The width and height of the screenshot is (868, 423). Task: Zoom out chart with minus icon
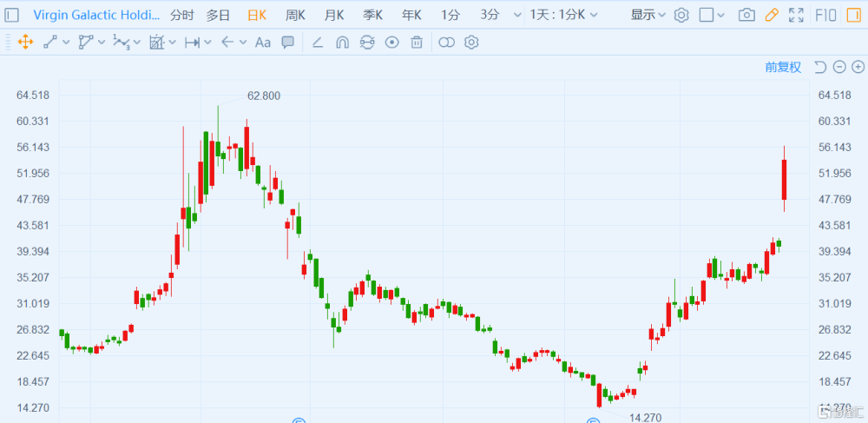[839, 67]
